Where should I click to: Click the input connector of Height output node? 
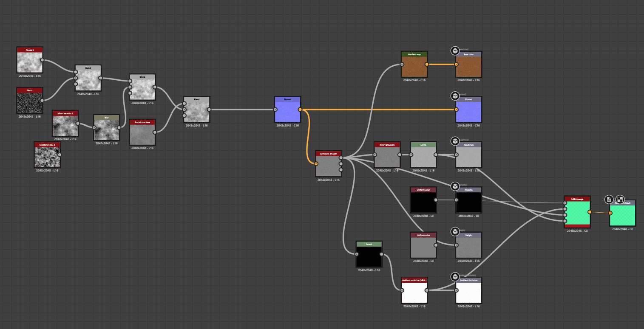point(457,245)
